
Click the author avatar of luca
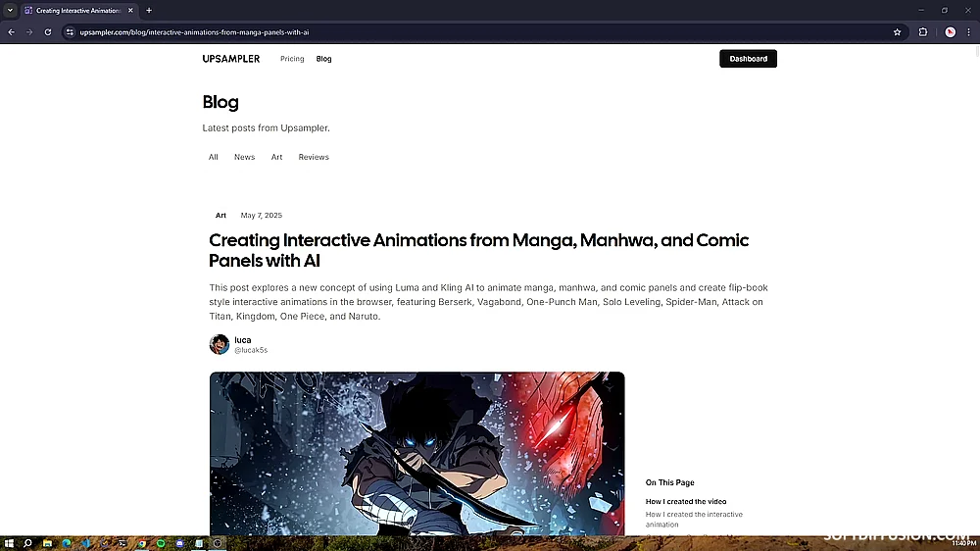(x=220, y=344)
